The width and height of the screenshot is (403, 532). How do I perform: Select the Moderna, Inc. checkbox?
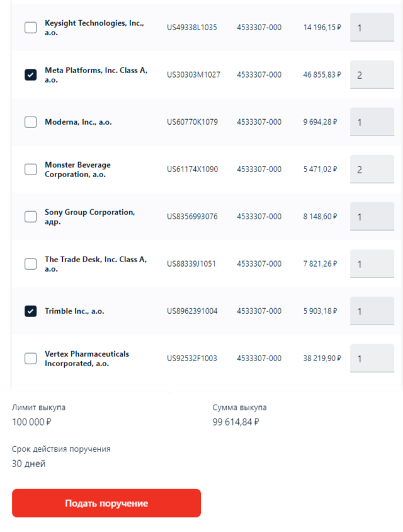(30, 122)
